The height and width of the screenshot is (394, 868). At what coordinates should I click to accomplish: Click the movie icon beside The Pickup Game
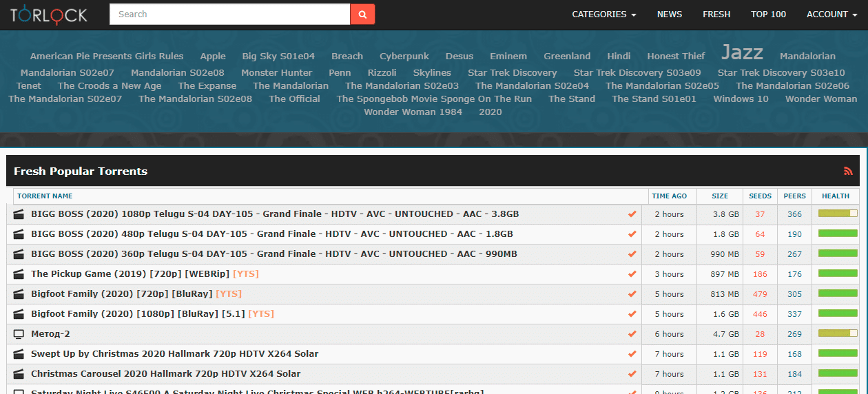[19, 274]
